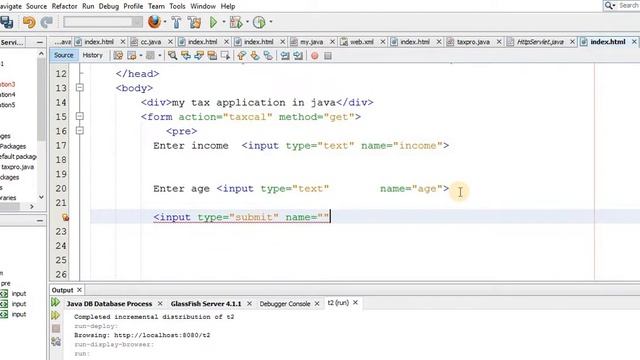
Task: Open the Profile menu
Action: [x=133, y=6]
